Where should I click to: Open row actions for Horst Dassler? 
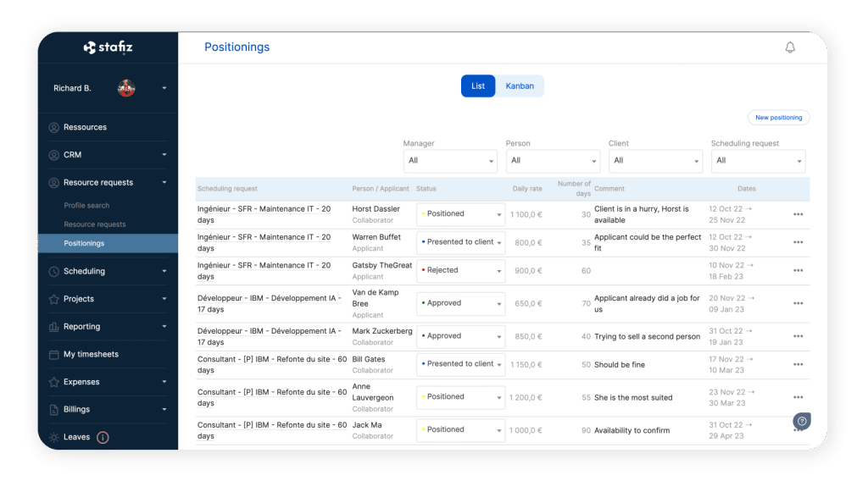(798, 214)
